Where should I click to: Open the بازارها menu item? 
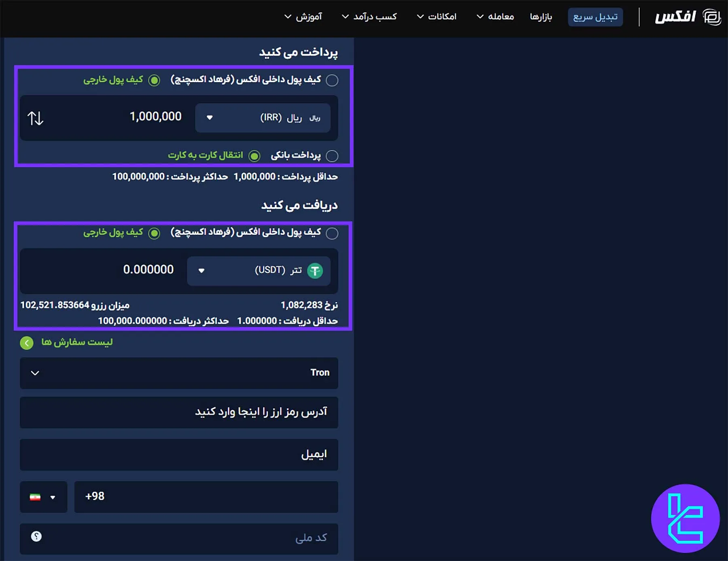coord(541,17)
